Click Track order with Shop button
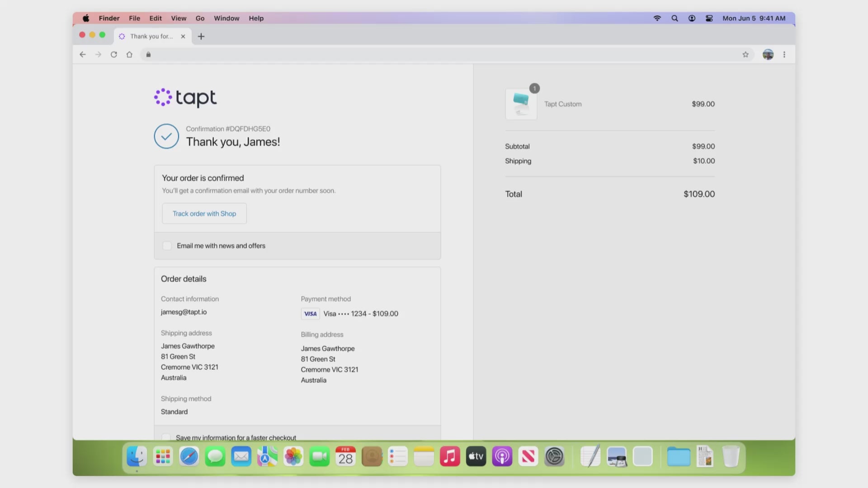This screenshot has width=868, height=488. click(204, 213)
